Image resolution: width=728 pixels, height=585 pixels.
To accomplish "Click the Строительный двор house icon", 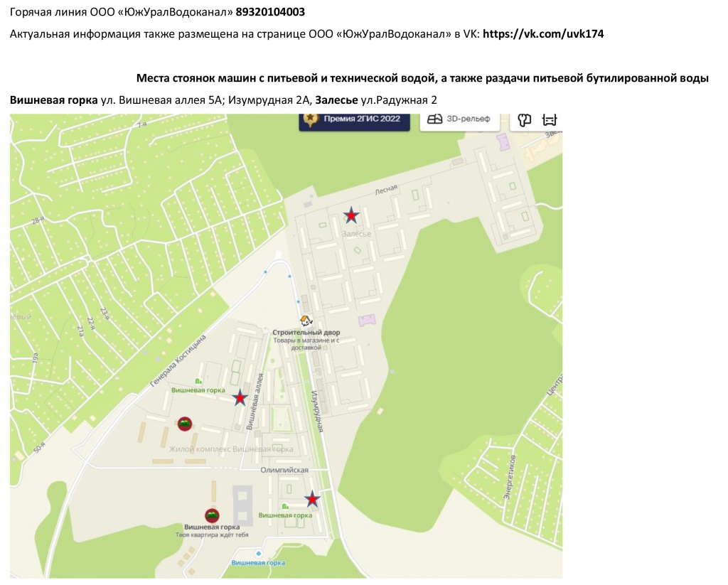I will click(306, 321).
